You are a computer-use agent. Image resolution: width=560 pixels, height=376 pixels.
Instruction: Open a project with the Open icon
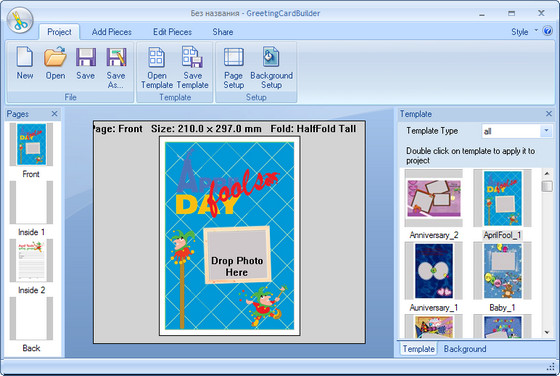pyautogui.click(x=55, y=62)
